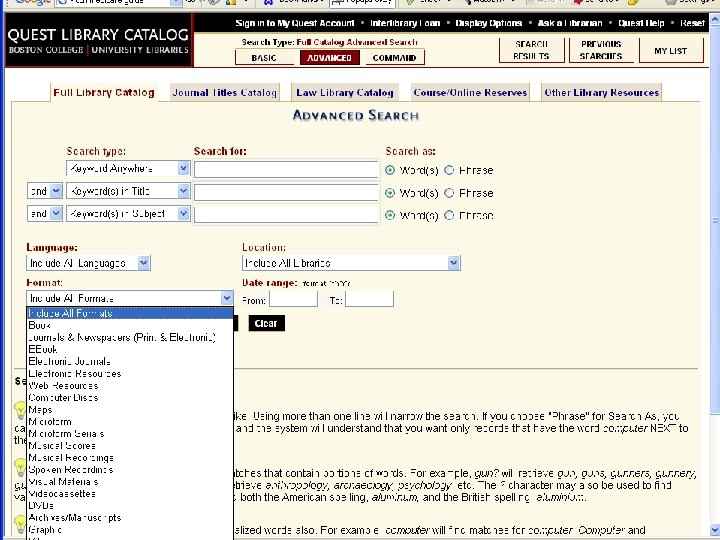
Task: Open Search Results page
Action: 531,50
